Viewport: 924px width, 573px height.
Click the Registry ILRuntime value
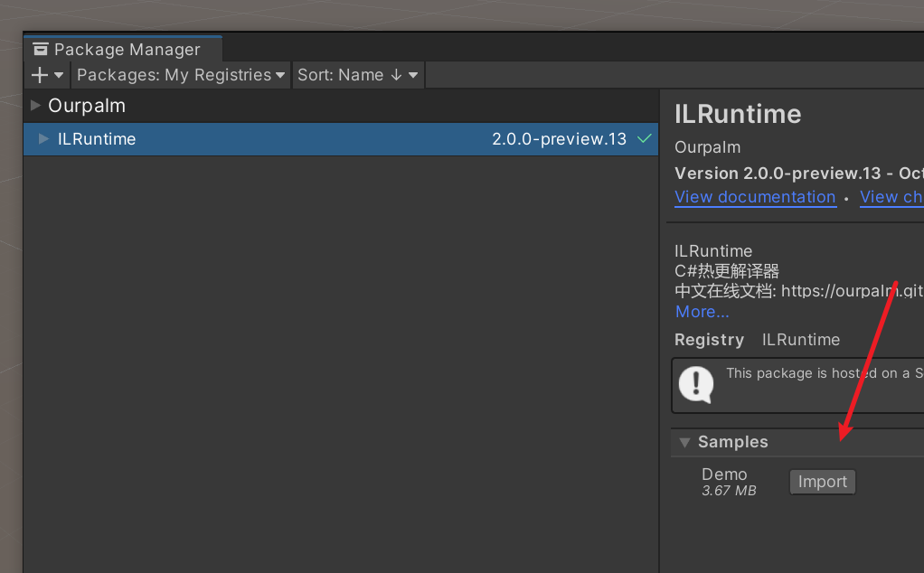point(801,340)
